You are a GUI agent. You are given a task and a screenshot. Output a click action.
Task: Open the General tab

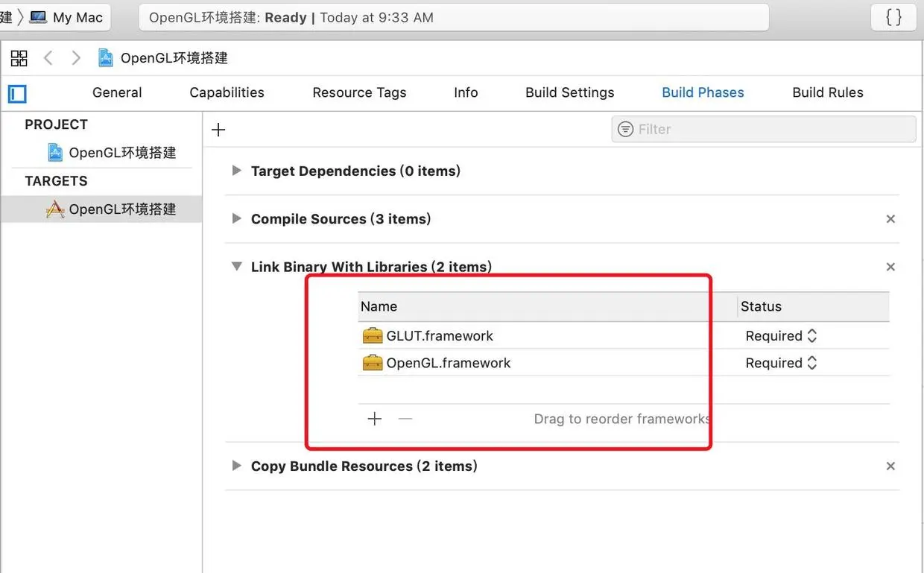[x=117, y=92]
